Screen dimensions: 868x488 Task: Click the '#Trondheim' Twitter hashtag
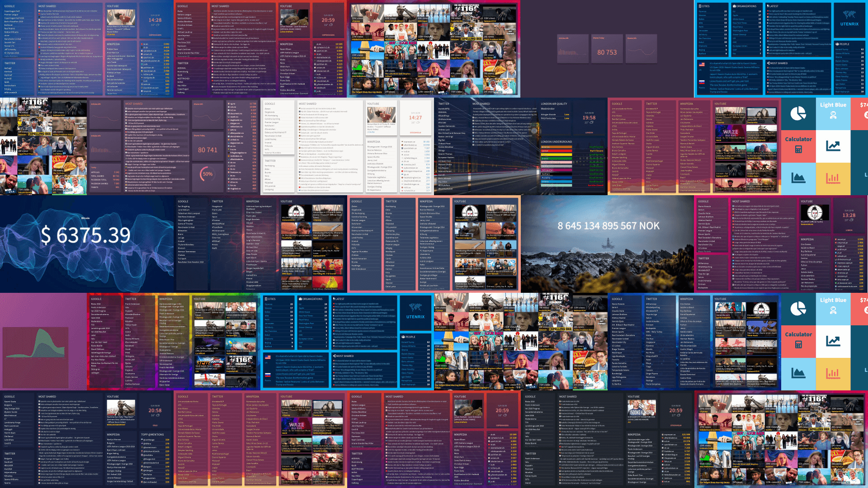(217, 227)
